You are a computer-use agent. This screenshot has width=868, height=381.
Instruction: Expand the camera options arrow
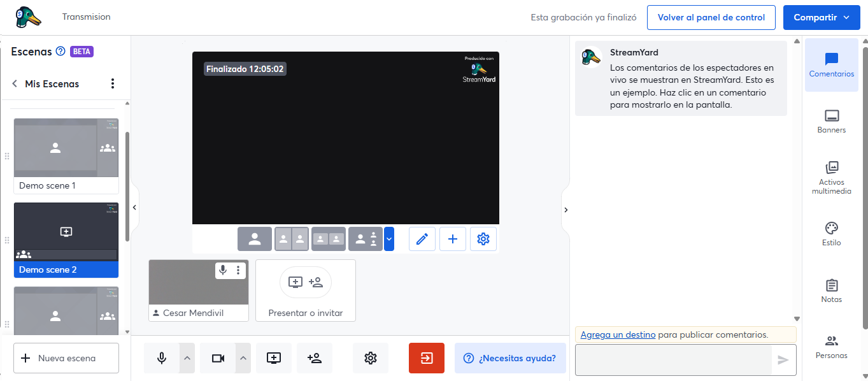click(243, 358)
